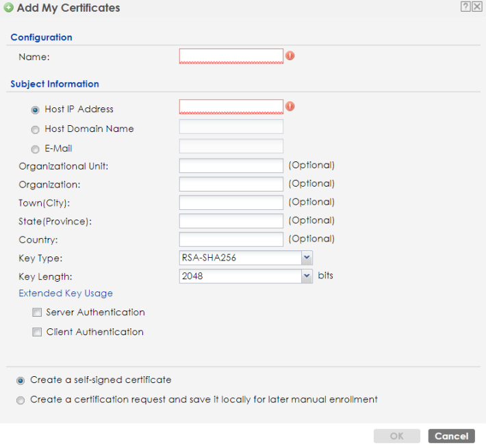Click into the Country input field
This screenshot has height=448, width=486.
[x=231, y=239]
